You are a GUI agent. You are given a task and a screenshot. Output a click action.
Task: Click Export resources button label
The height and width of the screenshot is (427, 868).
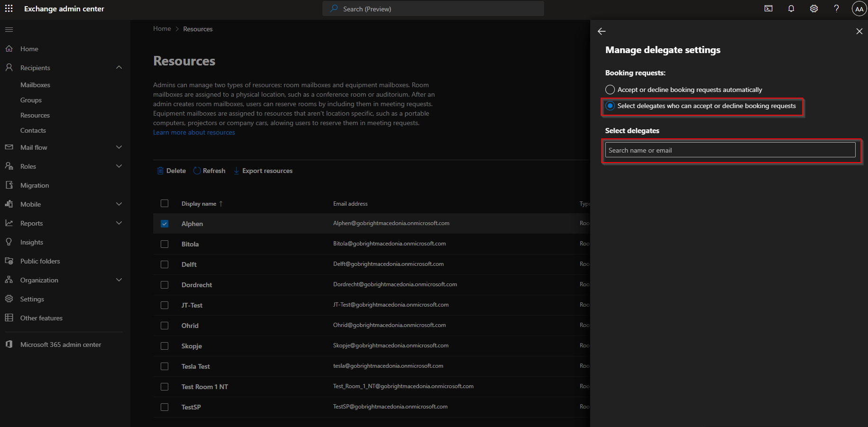click(267, 171)
